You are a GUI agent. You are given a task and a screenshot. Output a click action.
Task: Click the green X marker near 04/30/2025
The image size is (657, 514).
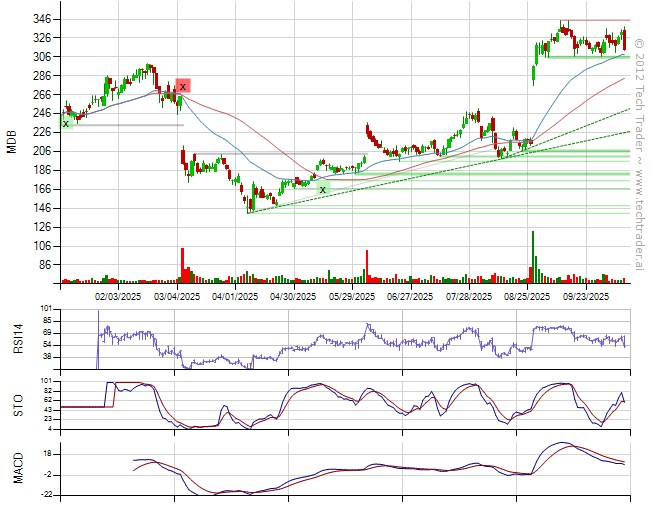tap(322, 188)
